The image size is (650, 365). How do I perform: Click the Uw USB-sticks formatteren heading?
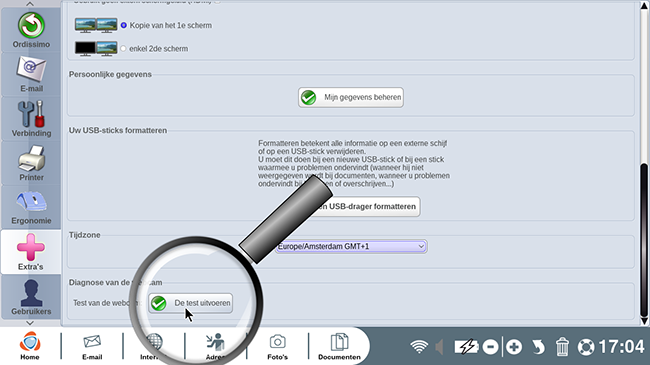[x=118, y=131]
